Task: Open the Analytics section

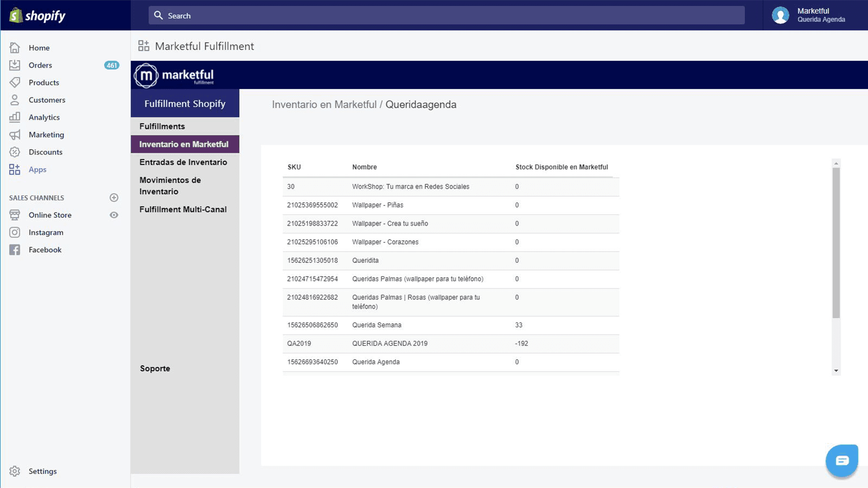Action: coord(44,117)
